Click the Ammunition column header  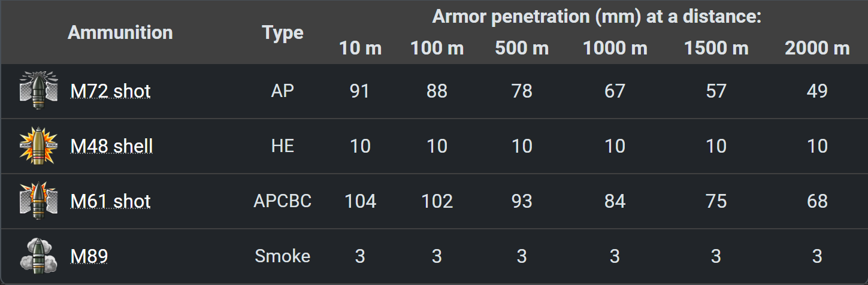tap(120, 32)
